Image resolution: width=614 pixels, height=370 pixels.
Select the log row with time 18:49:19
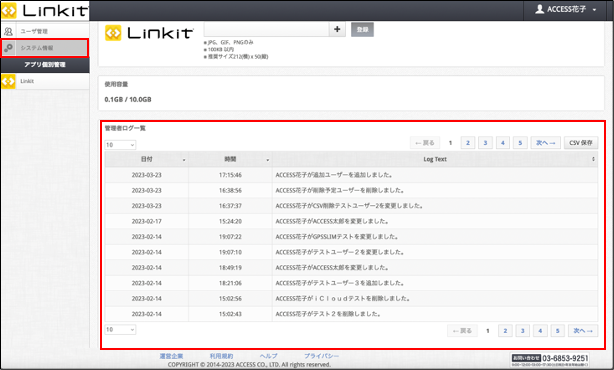click(x=351, y=268)
